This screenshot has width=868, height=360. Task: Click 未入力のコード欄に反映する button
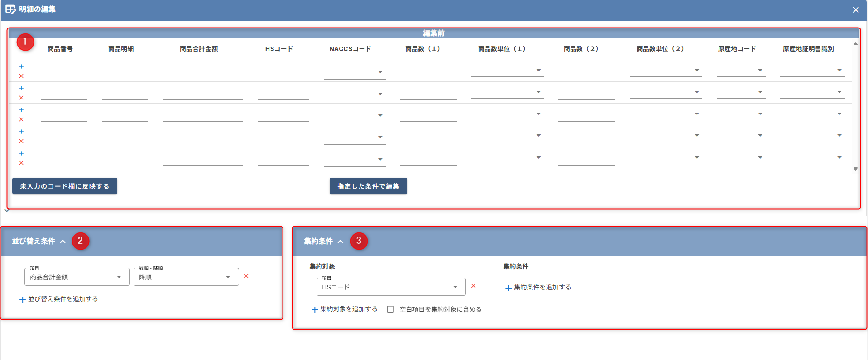click(x=65, y=186)
